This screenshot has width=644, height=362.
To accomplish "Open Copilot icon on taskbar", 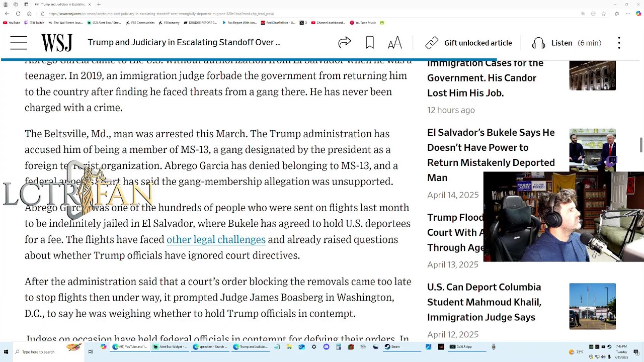I will pos(103,347).
